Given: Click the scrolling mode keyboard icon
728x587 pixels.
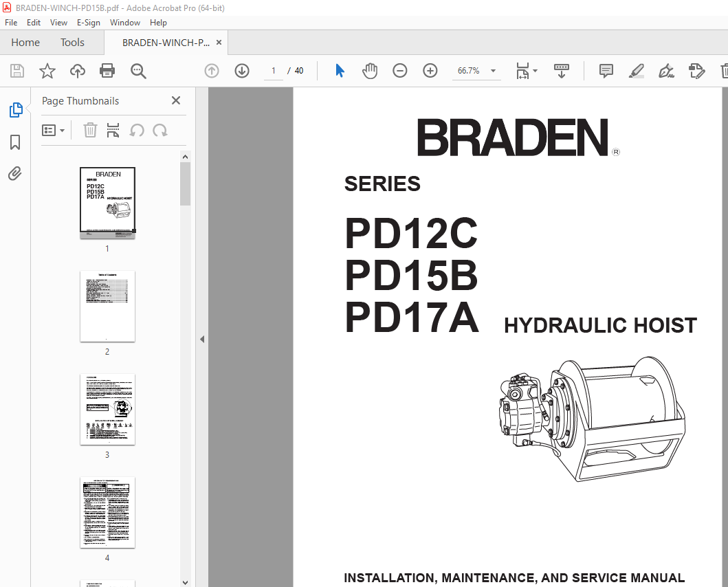Looking at the screenshot, I should click(x=562, y=71).
